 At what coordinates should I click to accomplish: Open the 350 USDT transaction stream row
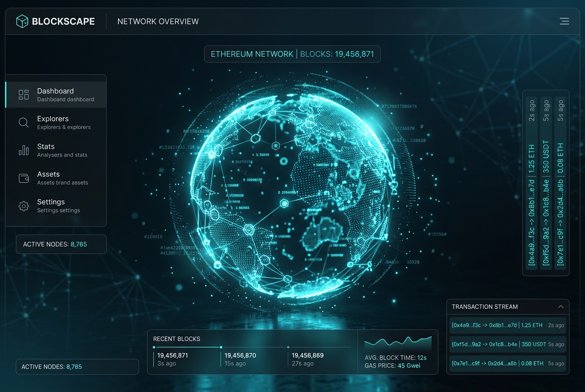pyautogui.click(x=508, y=344)
